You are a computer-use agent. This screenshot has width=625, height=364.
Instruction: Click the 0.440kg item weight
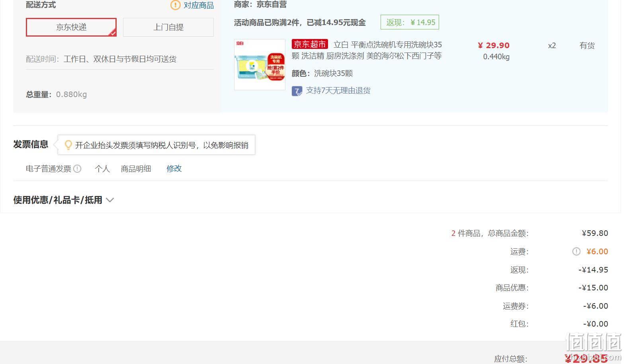[496, 57]
